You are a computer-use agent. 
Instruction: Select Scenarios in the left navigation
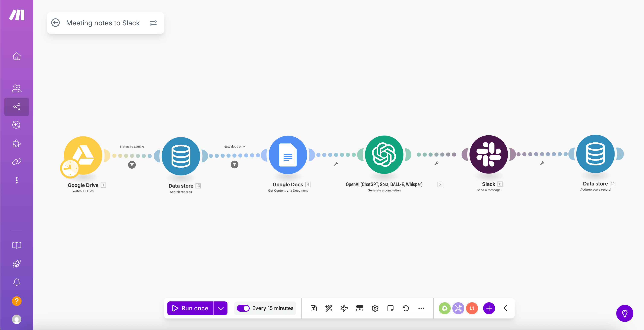point(16,107)
